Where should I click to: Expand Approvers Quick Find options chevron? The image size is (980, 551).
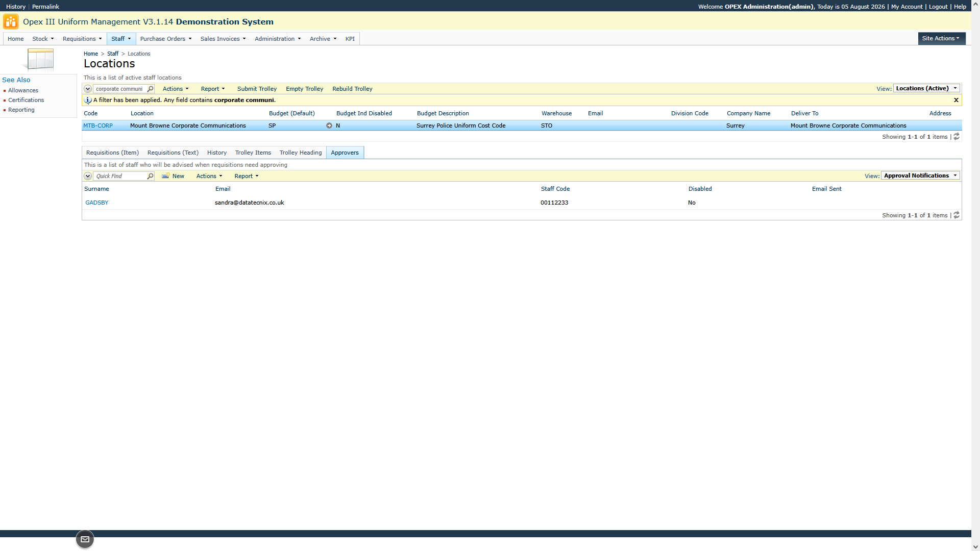point(88,176)
